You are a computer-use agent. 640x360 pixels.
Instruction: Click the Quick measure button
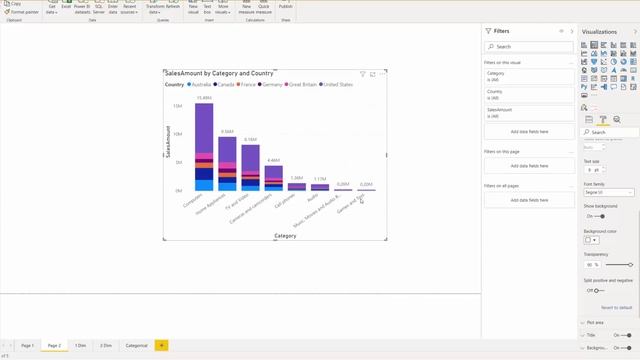point(264,7)
